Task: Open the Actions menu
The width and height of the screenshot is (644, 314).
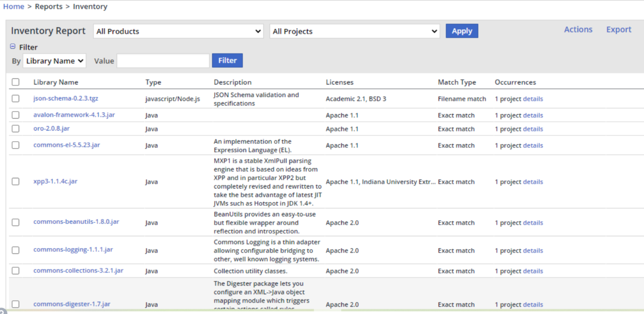Action: 578,30
